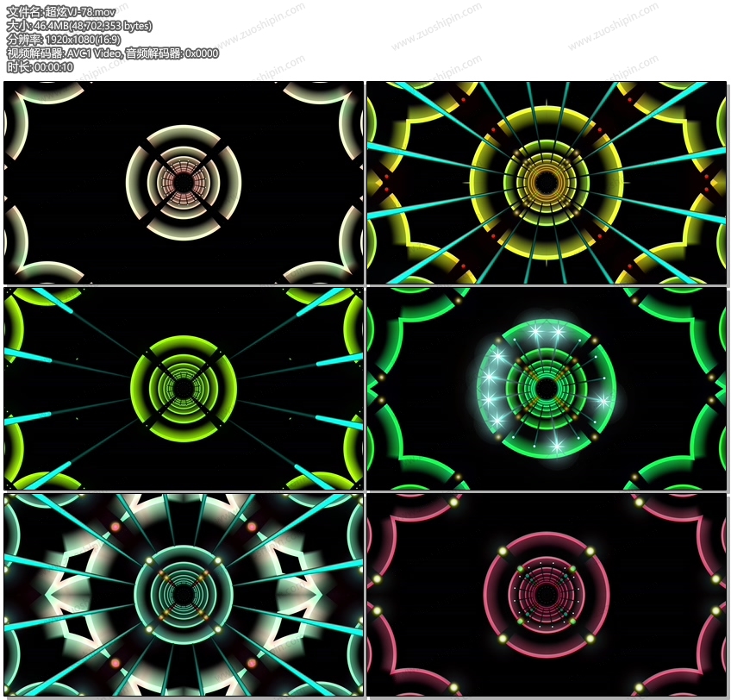Viewport: 731px width, 700px height.
Task: Open the teal and white kaleidoscope thumbnail
Action: click(x=184, y=594)
